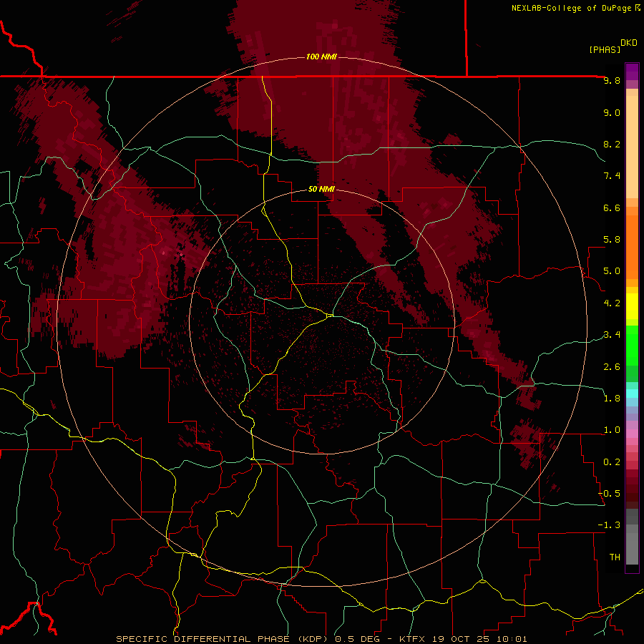Click the -1.3 scale value
Screen dimensions: 644x644
click(609, 525)
